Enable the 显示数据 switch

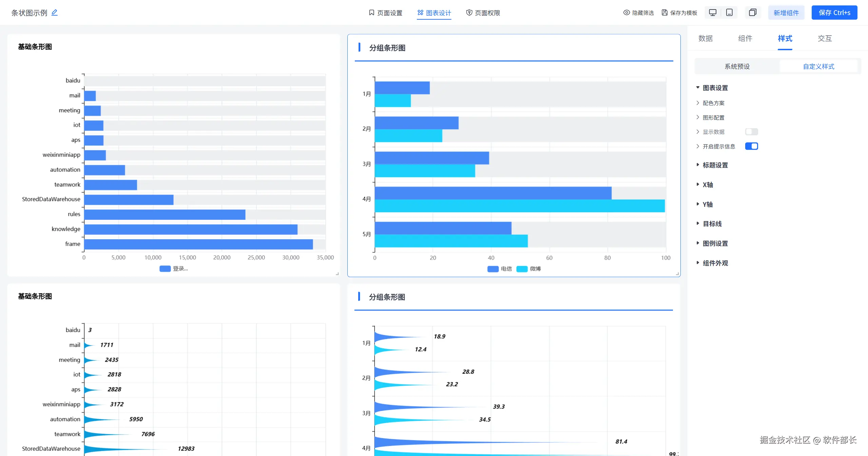[x=751, y=132]
